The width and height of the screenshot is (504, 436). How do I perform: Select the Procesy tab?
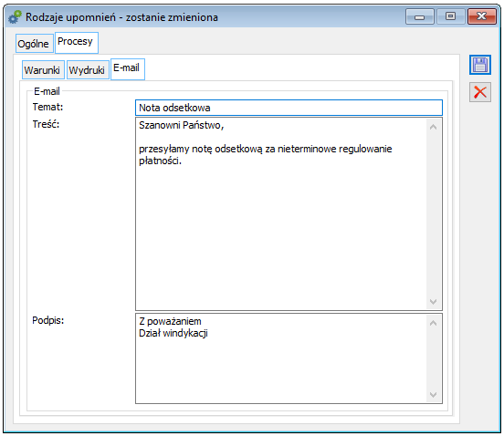(77, 42)
